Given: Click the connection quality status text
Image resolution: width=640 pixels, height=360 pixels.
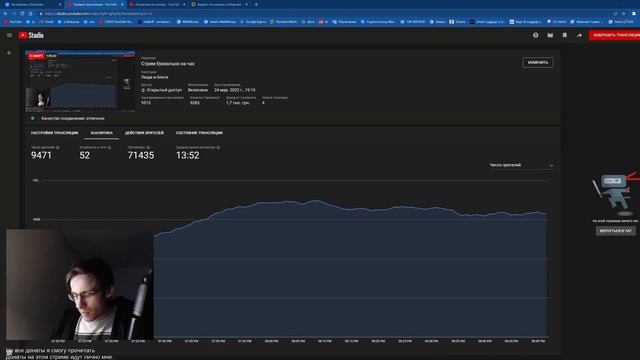Looking at the screenshot, I should coord(73,118).
